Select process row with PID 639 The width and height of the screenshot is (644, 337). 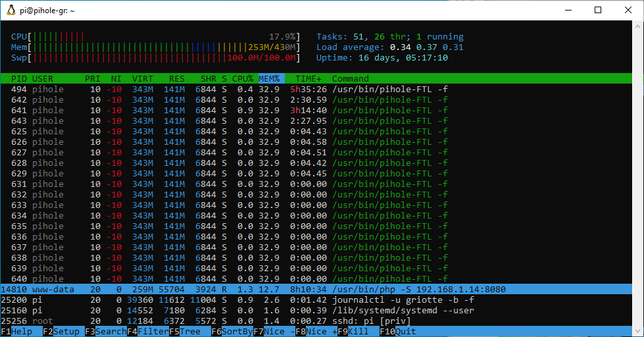pyautogui.click(x=316, y=268)
